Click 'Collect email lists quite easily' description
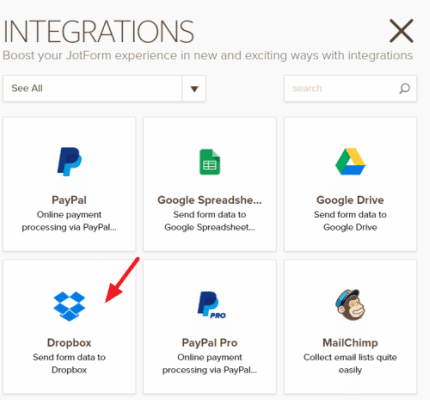The image size is (430, 400). point(350,363)
